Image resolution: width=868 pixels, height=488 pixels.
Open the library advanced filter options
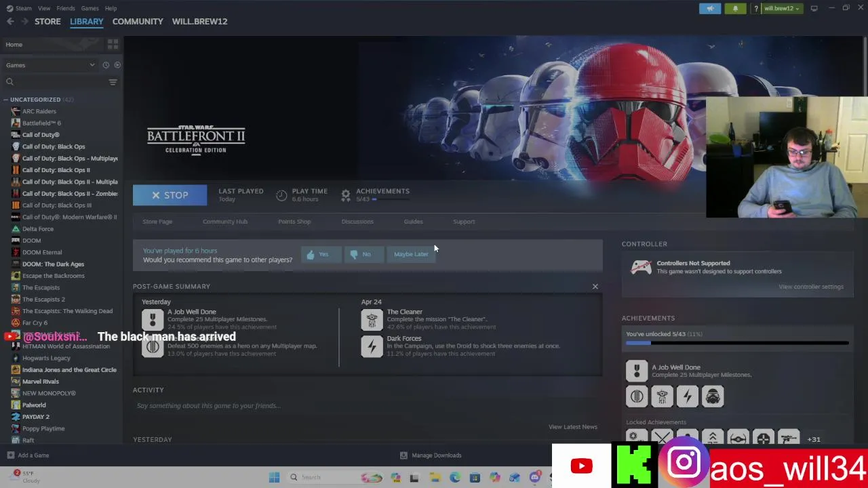point(113,82)
